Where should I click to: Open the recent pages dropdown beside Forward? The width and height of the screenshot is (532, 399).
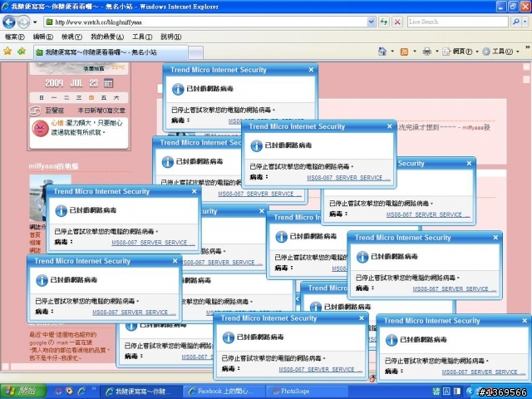(x=35, y=22)
